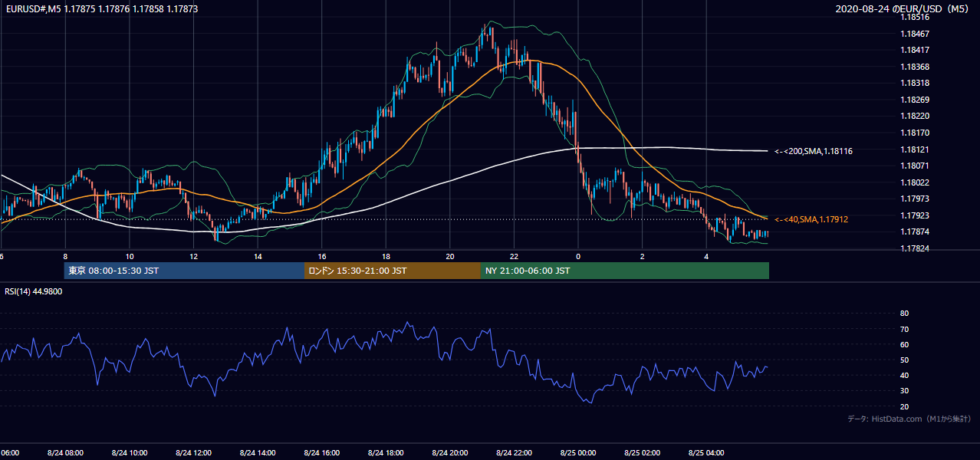
Task: Click price axis label 1.18269
Action: (916, 100)
